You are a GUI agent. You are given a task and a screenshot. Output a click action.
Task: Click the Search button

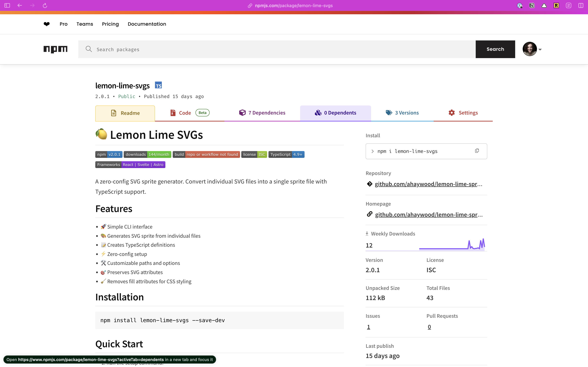pos(495,49)
